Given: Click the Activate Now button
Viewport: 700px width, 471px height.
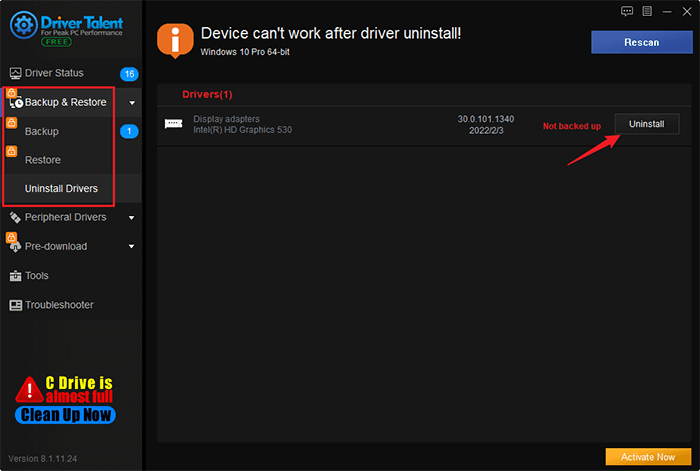Looking at the screenshot, I should pos(648,457).
